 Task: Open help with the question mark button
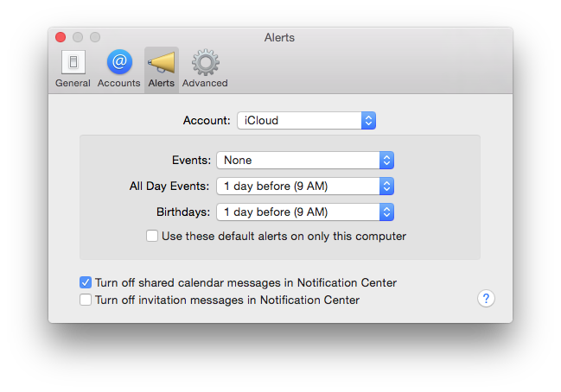486,299
